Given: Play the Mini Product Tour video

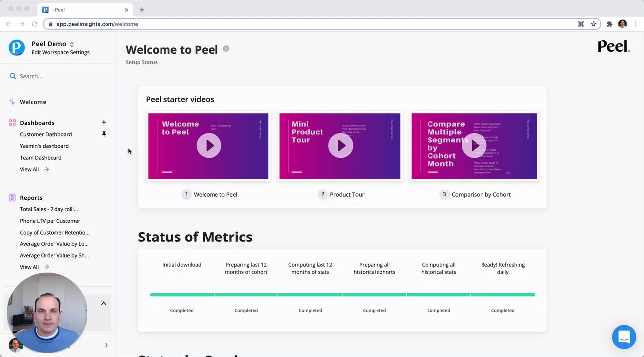Looking at the screenshot, I should point(340,146).
